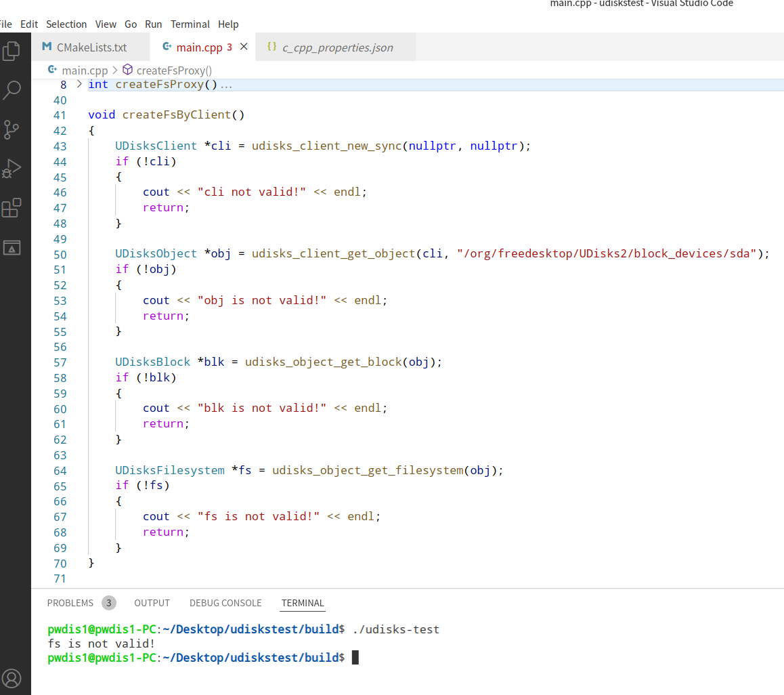Open the Help menu
Viewport: 784px width, 695px height.
[228, 24]
